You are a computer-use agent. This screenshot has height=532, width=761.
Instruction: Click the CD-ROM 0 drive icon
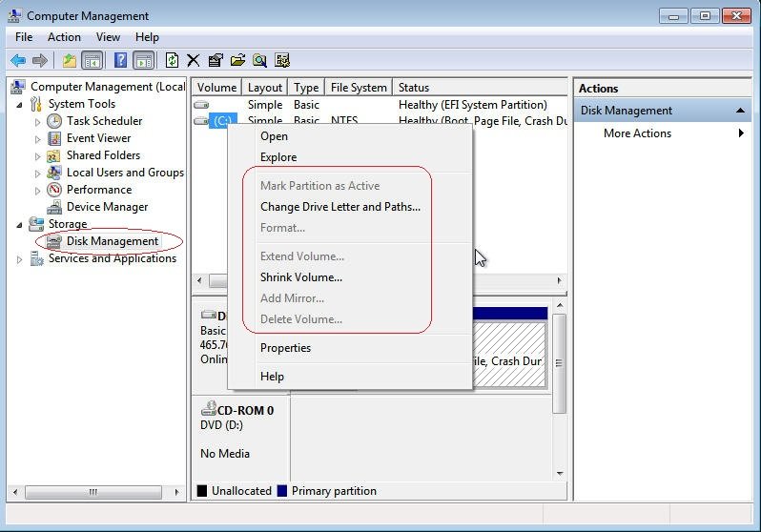click(208, 409)
